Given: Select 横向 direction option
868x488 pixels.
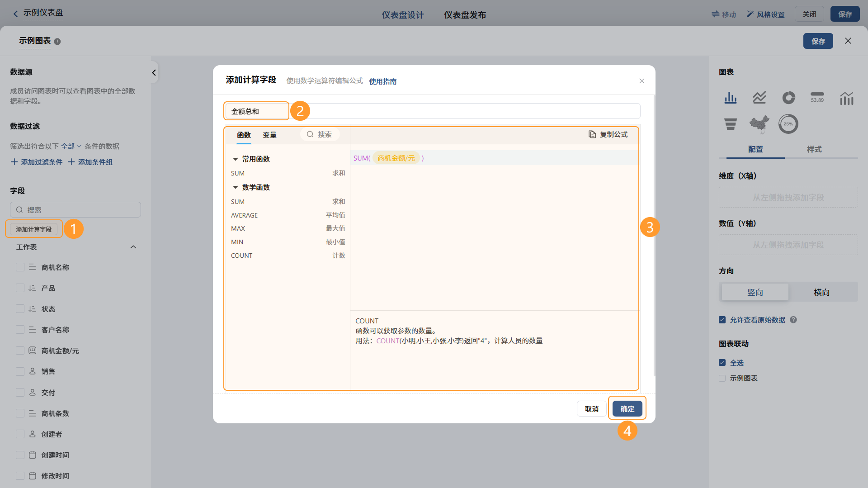Looking at the screenshot, I should (x=822, y=292).
